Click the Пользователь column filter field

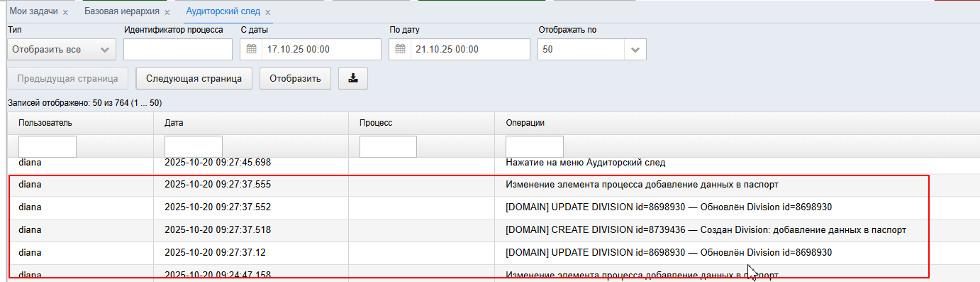47,146
